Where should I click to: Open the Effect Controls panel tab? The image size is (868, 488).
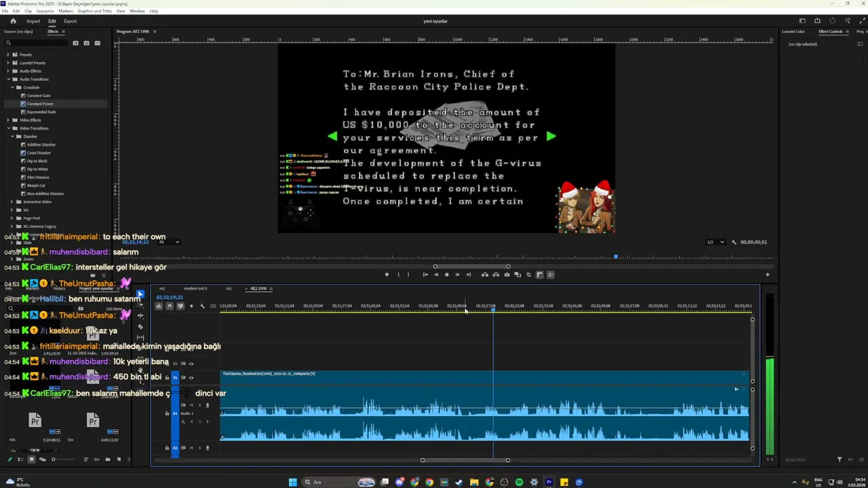coord(831,31)
